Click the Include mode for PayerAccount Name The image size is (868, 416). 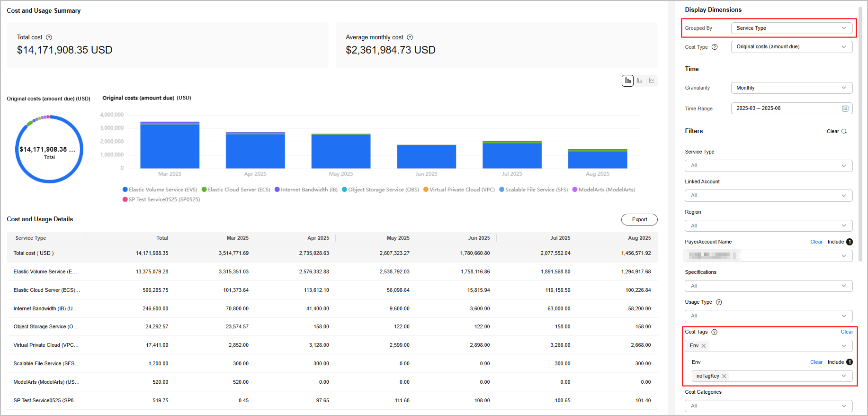tap(836, 242)
